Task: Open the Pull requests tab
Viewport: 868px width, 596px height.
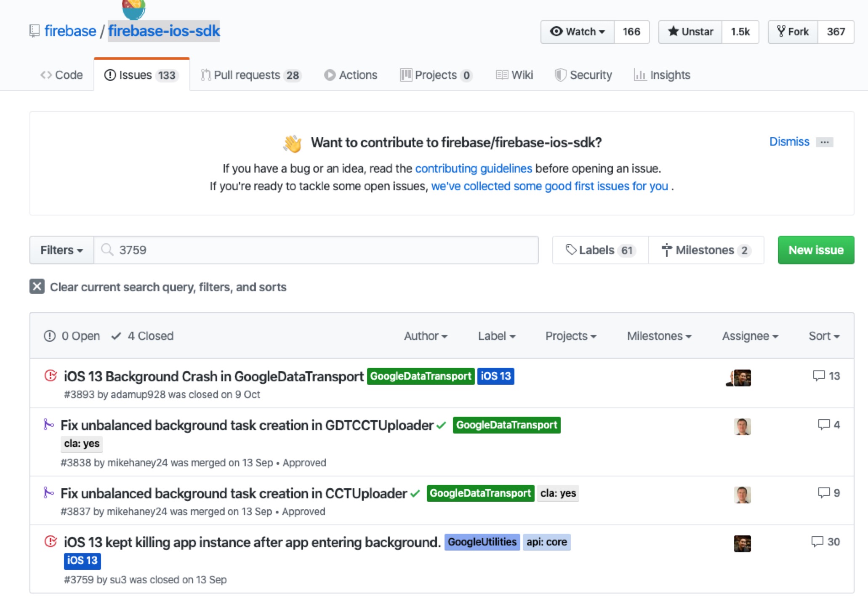Action: [251, 75]
